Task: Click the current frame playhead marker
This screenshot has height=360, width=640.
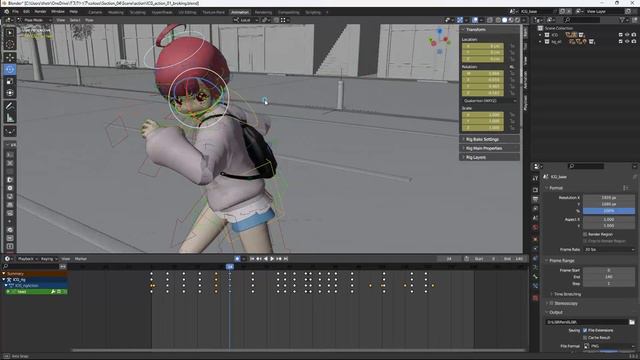Action: pos(230,267)
